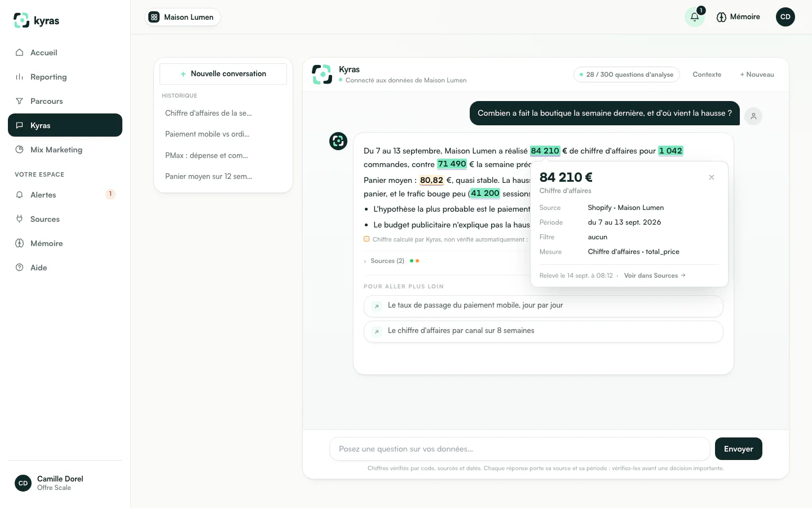Click the Kyras assistant avatar next to the answer
Image resolution: width=812 pixels, height=508 pixels.
(x=338, y=141)
